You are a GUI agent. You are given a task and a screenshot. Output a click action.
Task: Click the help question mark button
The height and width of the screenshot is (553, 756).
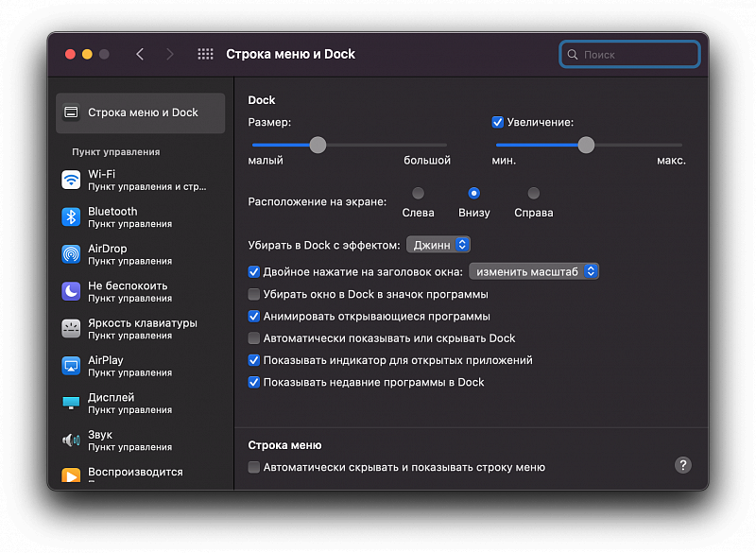click(x=683, y=465)
